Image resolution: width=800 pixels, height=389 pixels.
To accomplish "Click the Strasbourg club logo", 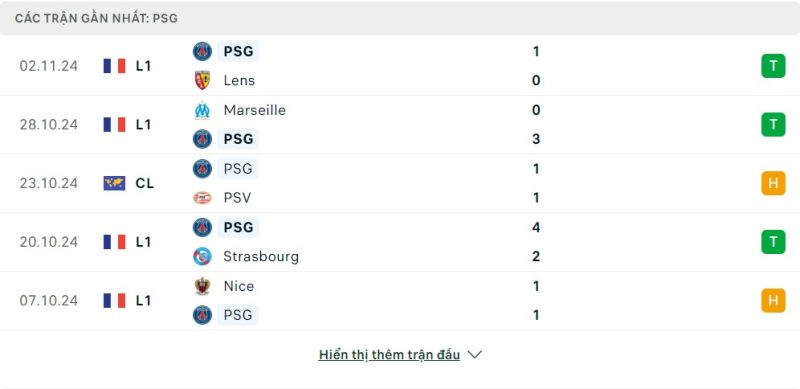I will click(x=203, y=256).
